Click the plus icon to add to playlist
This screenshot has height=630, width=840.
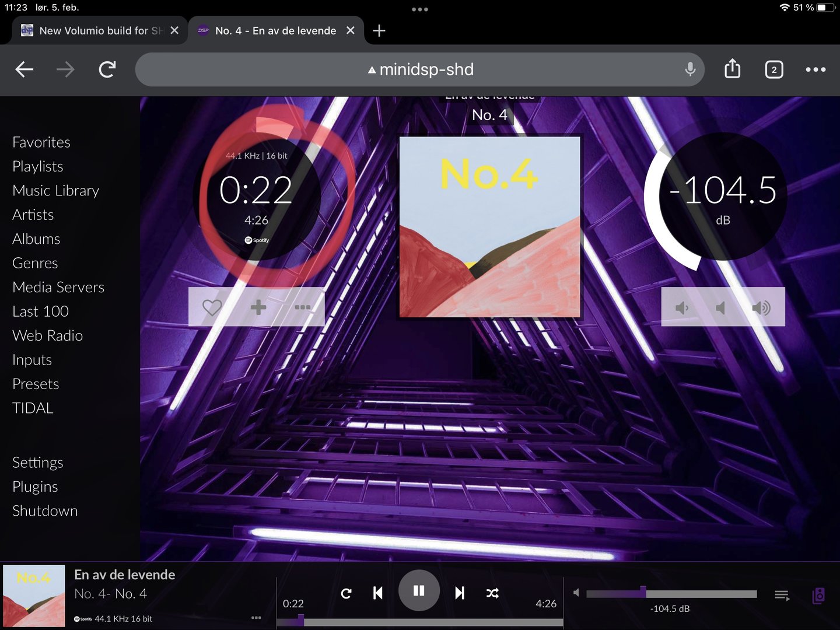point(258,307)
